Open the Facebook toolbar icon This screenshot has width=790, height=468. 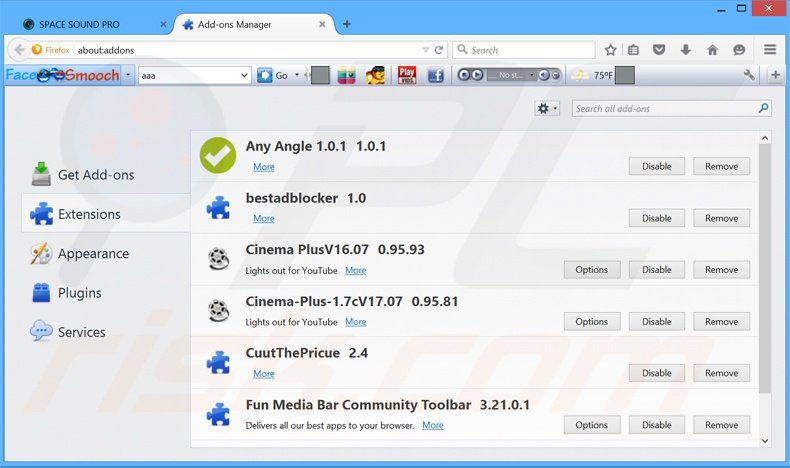pos(435,76)
